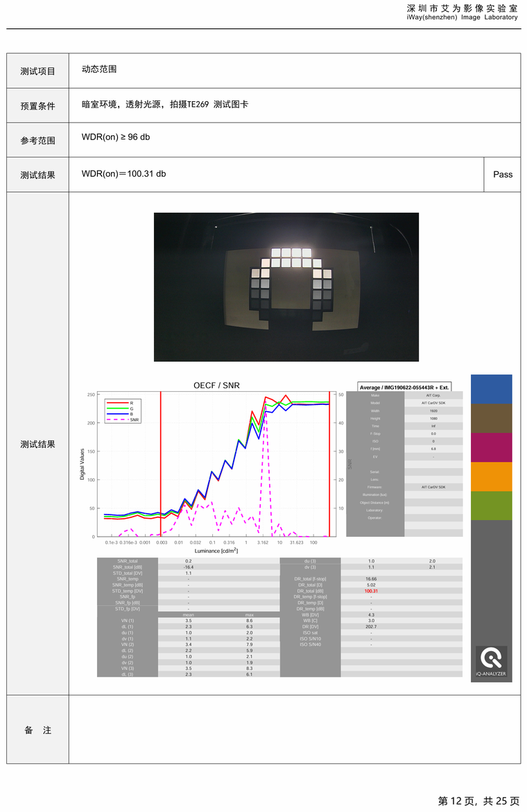This screenshot has height=812, width=527.
Task: Click the 'STD_total [DV]' label
Action: click(x=128, y=573)
